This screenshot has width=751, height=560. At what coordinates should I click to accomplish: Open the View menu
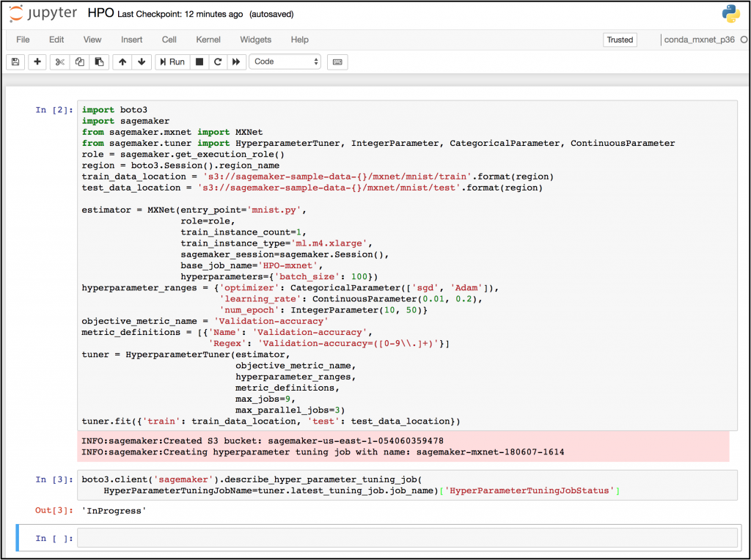coord(92,40)
